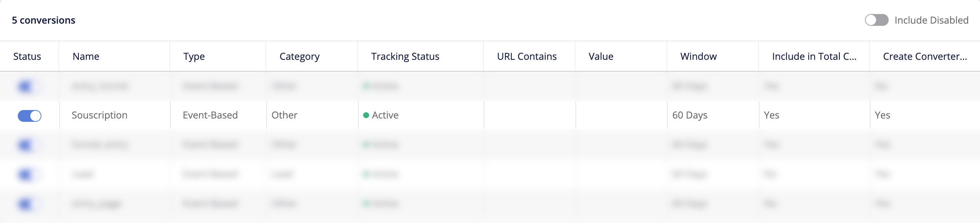Viewport: 980px width, 223px height.
Task: Sort by Tracking Status column header
Action: [x=405, y=56]
